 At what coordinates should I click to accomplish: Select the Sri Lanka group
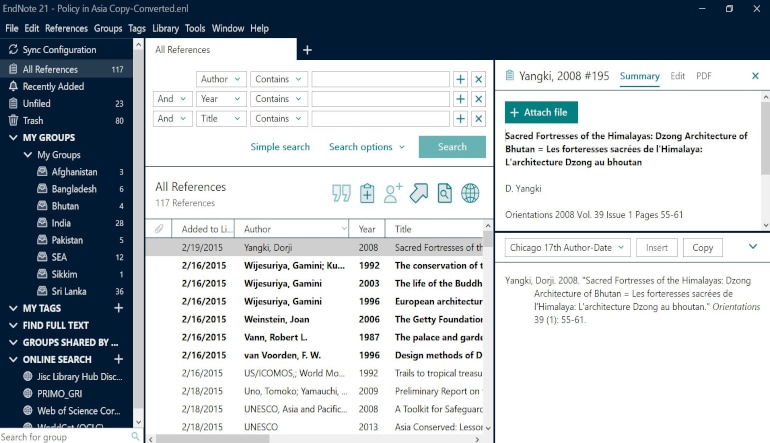[66, 291]
